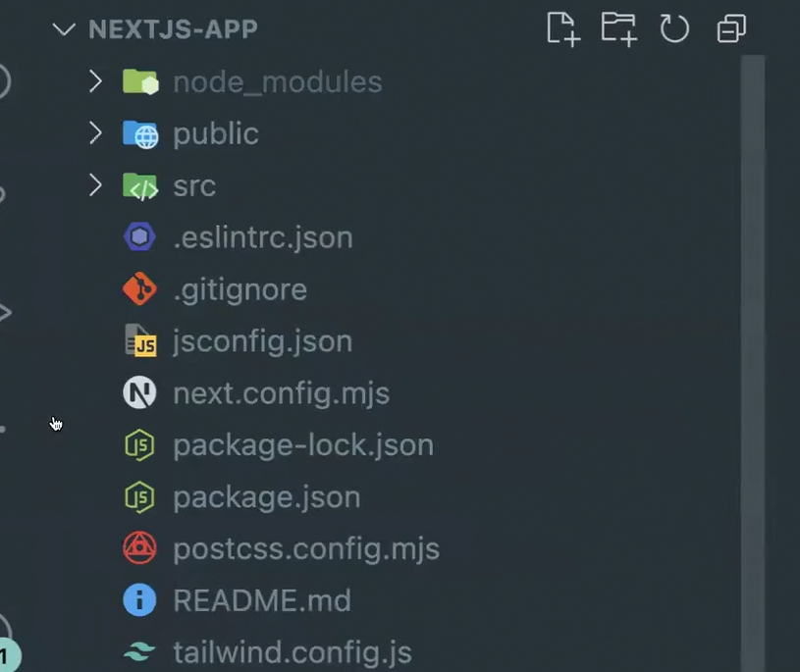Open the next.config.mjs file
The height and width of the screenshot is (672, 800).
281,394
